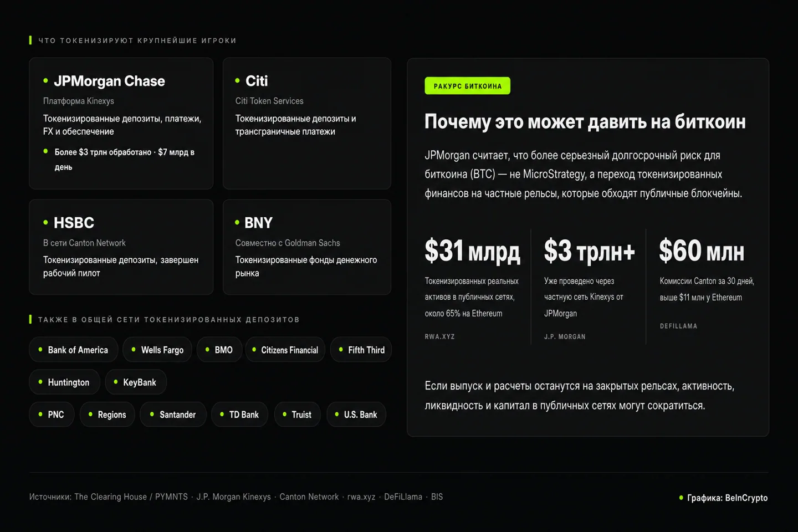Choose the BMO pill
Viewport: 798px width, 532px height.
click(219, 350)
